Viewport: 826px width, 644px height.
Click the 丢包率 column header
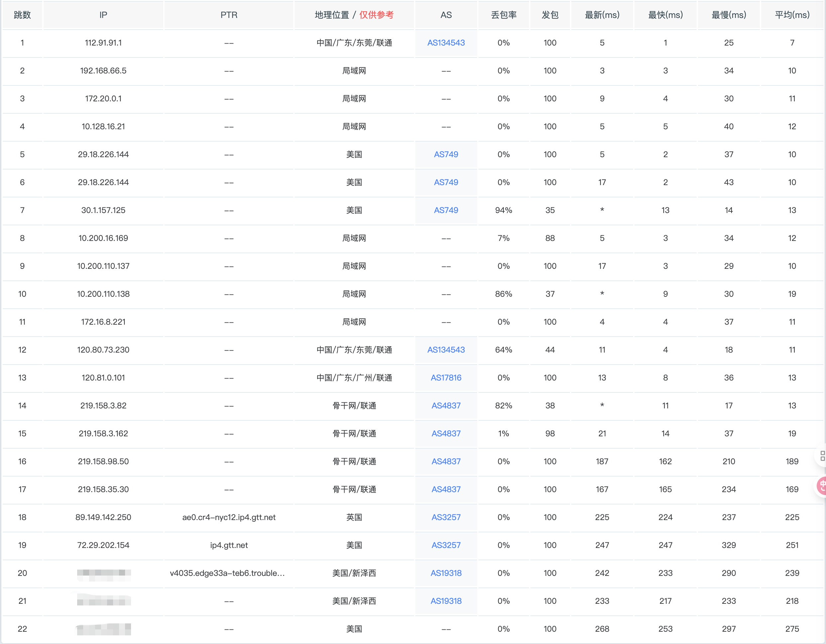503,15
